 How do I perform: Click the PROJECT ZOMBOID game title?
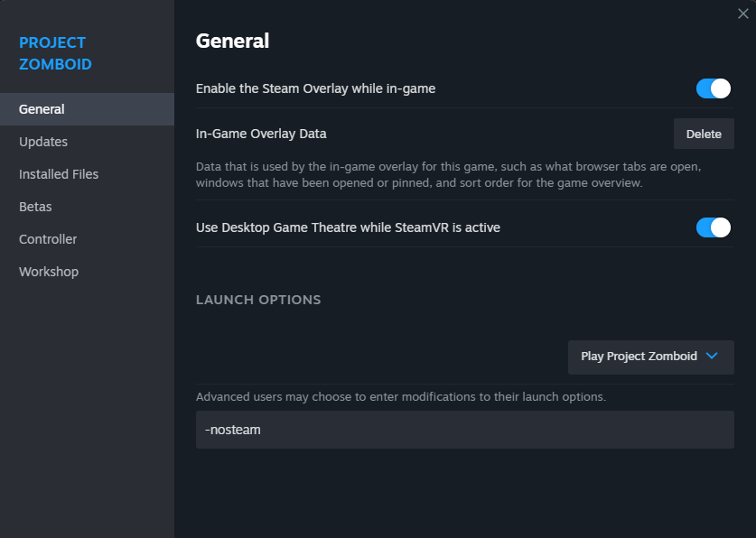click(x=55, y=53)
